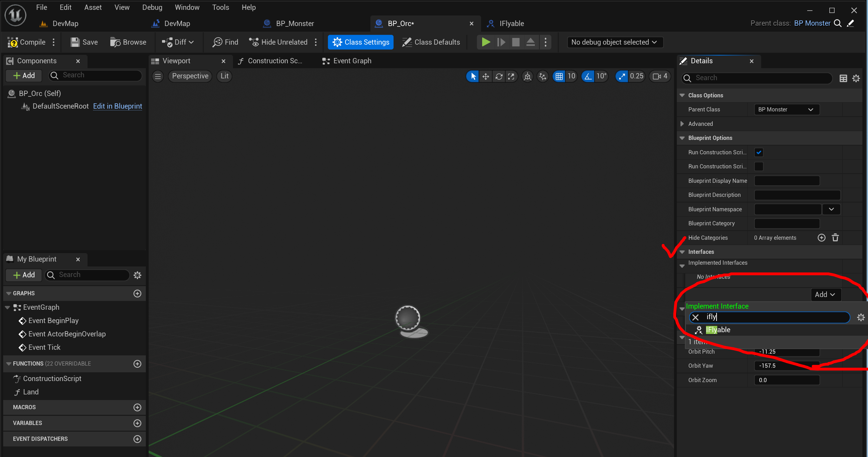Open the Diff dropdown
Image resolution: width=868 pixels, height=457 pixels.
point(178,42)
